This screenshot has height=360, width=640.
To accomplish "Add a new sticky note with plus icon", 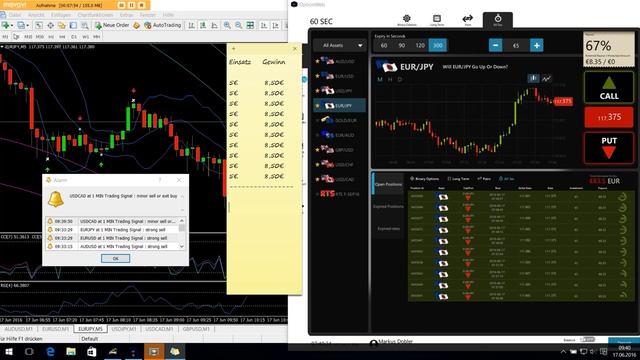I will tap(233, 49).
